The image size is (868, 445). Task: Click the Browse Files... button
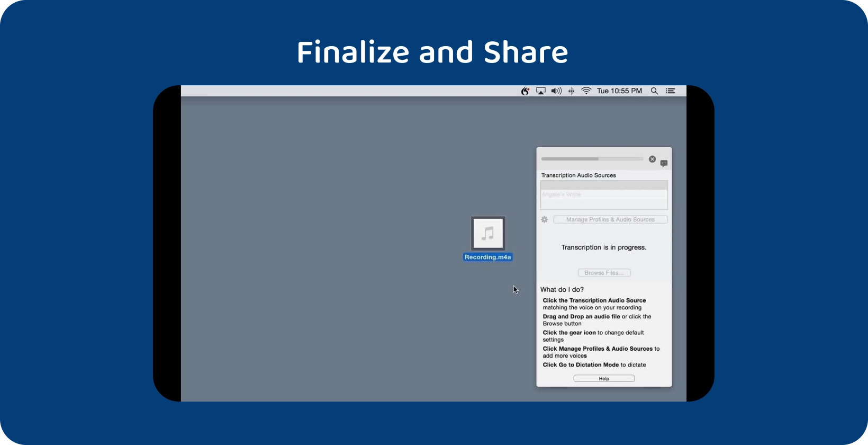click(604, 273)
